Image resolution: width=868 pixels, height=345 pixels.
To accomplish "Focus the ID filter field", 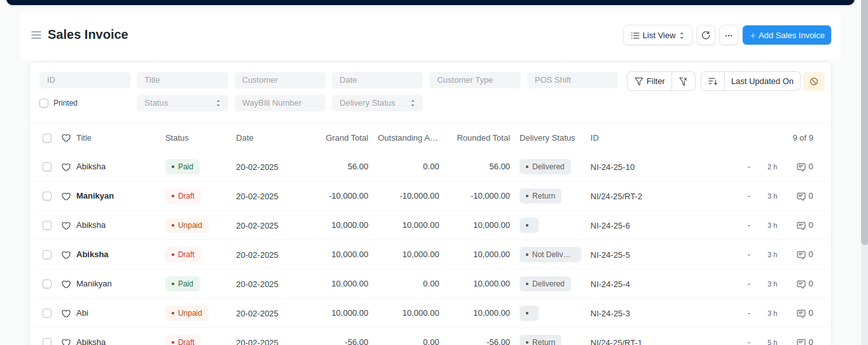I will tap(85, 80).
